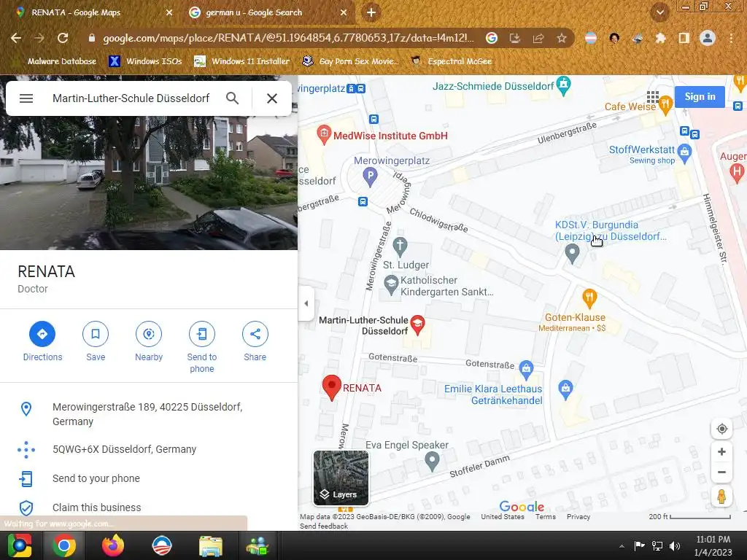Click the Sign in button
747x560 pixels.
(x=700, y=97)
